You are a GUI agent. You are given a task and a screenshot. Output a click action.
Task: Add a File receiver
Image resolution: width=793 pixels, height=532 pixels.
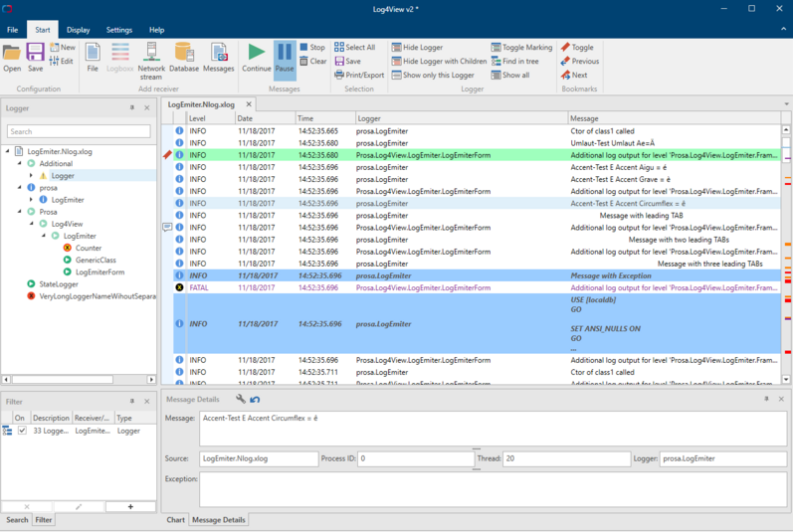93,54
